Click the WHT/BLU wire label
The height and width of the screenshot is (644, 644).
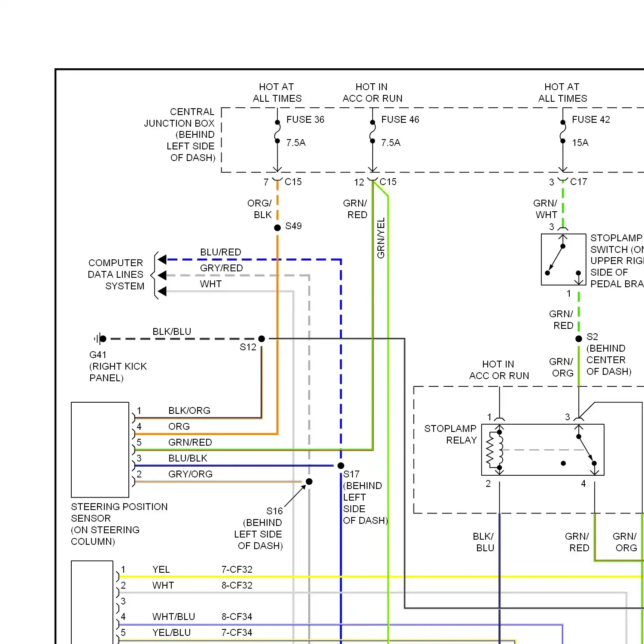coord(174,617)
